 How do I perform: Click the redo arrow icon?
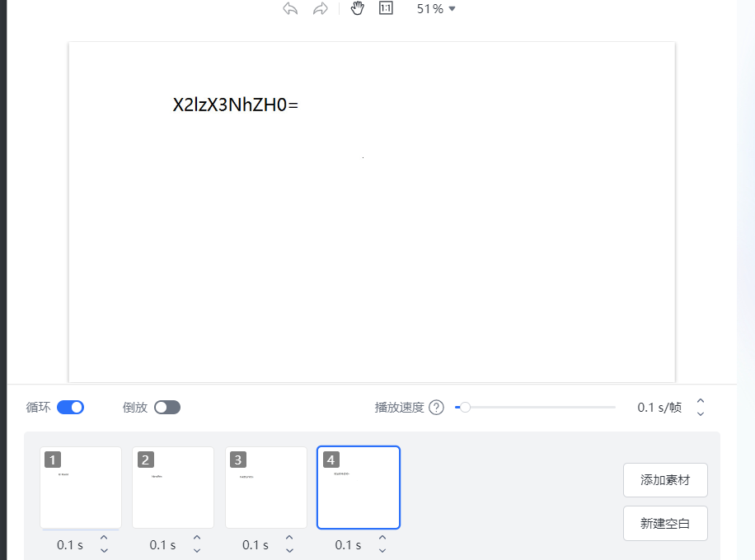coord(320,9)
